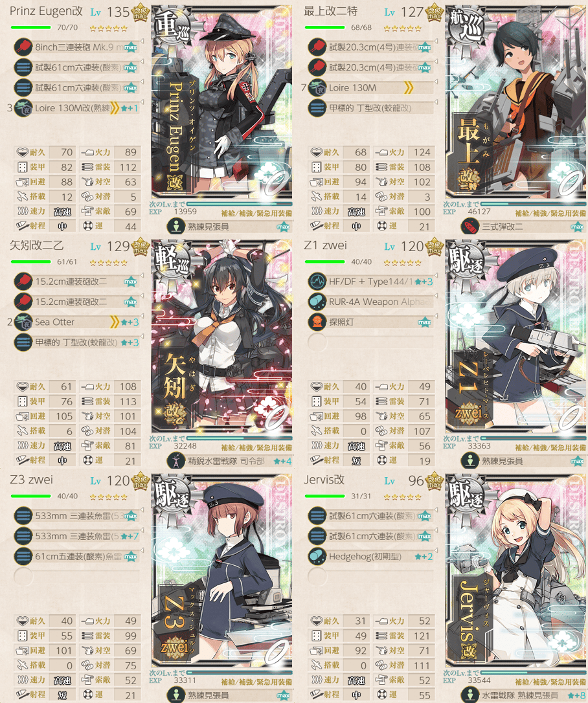Screen dimensions: 588x703
Task: Click the red gun icon for 8inch三連装砲 Mk.9
Action: [x=23, y=47]
